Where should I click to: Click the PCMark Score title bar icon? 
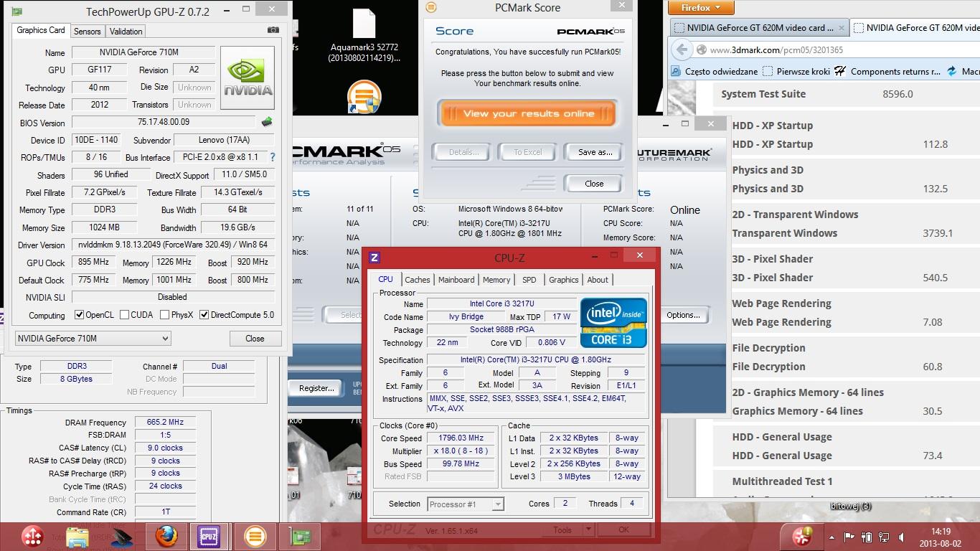click(431, 7)
